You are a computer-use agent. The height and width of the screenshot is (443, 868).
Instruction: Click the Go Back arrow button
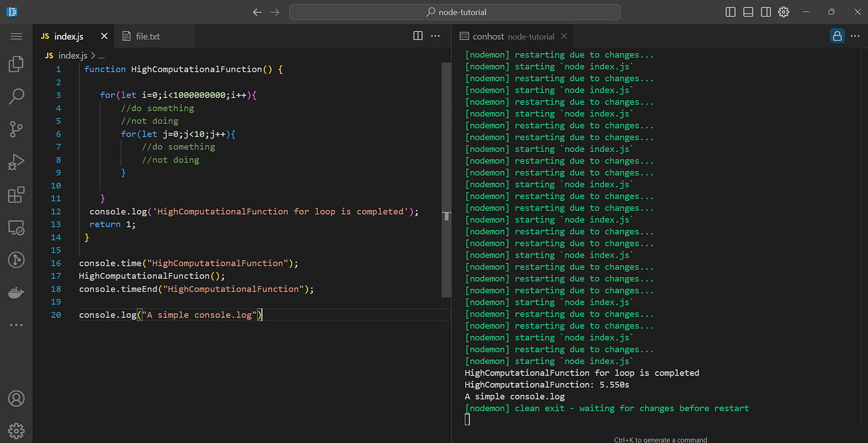[257, 12]
